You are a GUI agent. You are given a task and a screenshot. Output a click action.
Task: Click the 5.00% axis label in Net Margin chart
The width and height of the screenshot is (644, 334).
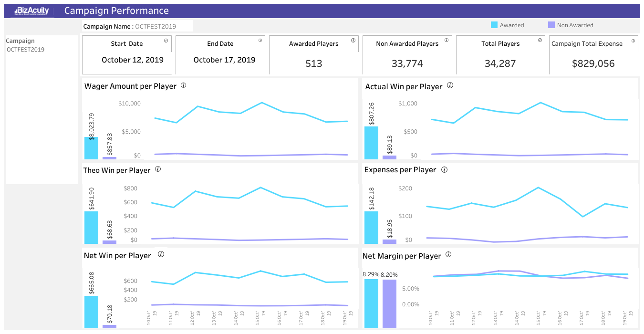[411, 289]
